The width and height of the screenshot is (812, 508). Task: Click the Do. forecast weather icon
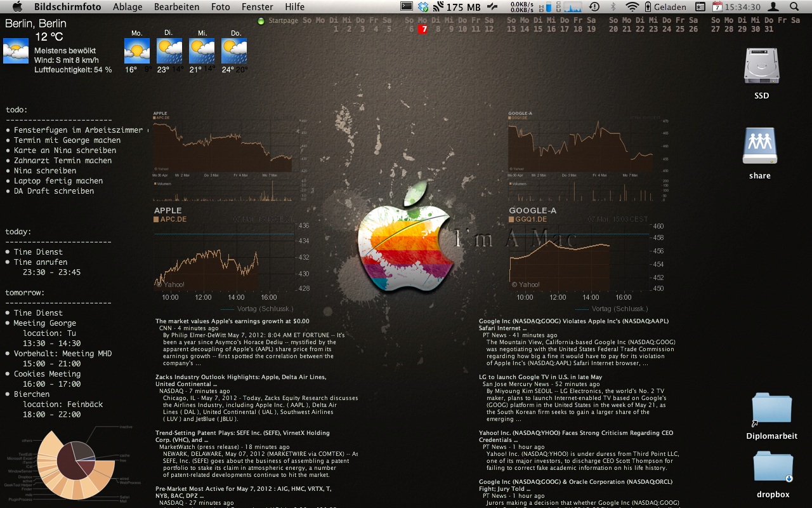point(234,51)
